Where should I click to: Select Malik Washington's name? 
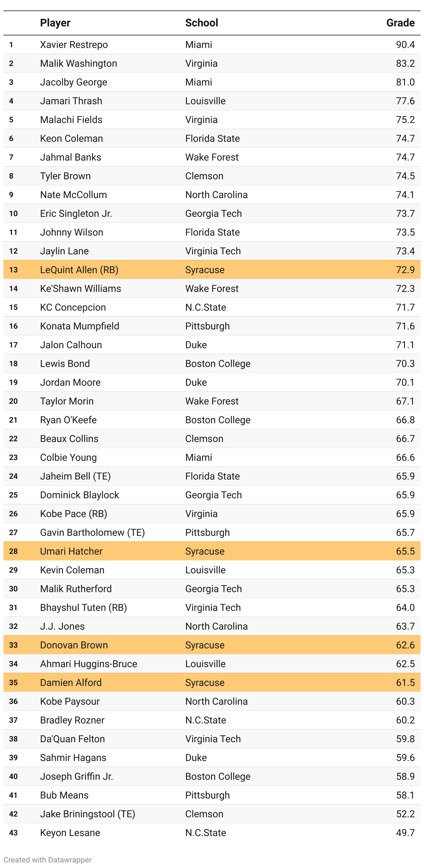(x=79, y=63)
